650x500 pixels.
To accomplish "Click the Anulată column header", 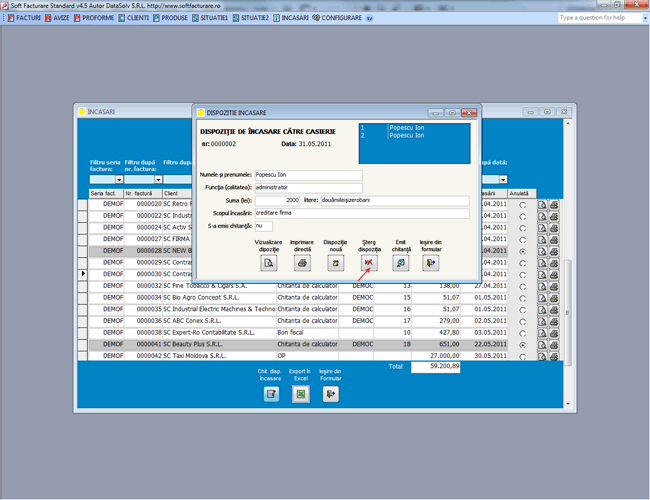I will pos(522,194).
